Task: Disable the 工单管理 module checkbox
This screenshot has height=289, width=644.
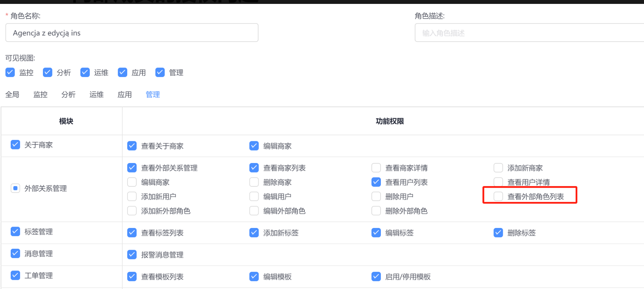Action: tap(15, 275)
